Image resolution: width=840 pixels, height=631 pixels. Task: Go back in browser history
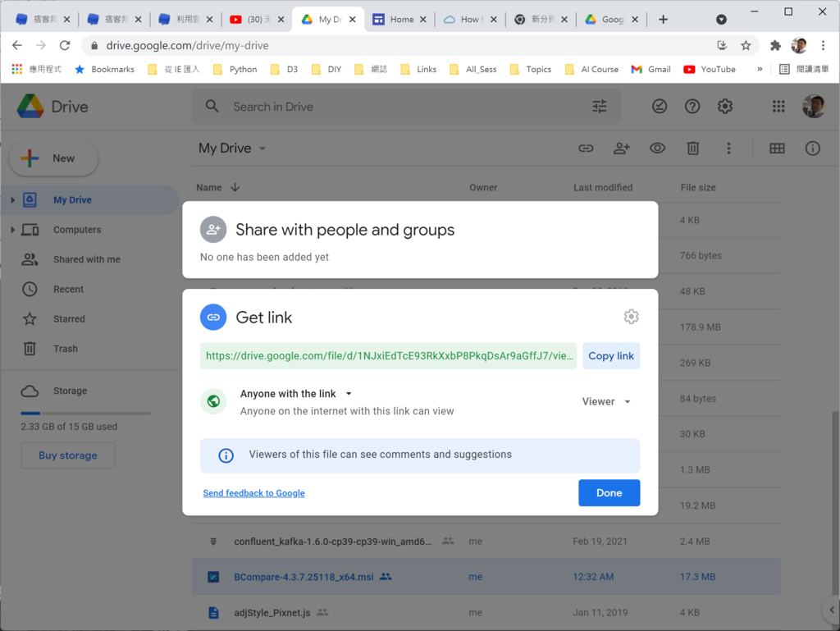(17, 45)
